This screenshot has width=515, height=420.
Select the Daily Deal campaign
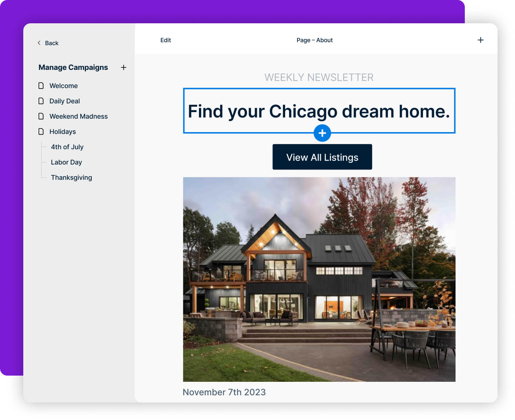(65, 101)
